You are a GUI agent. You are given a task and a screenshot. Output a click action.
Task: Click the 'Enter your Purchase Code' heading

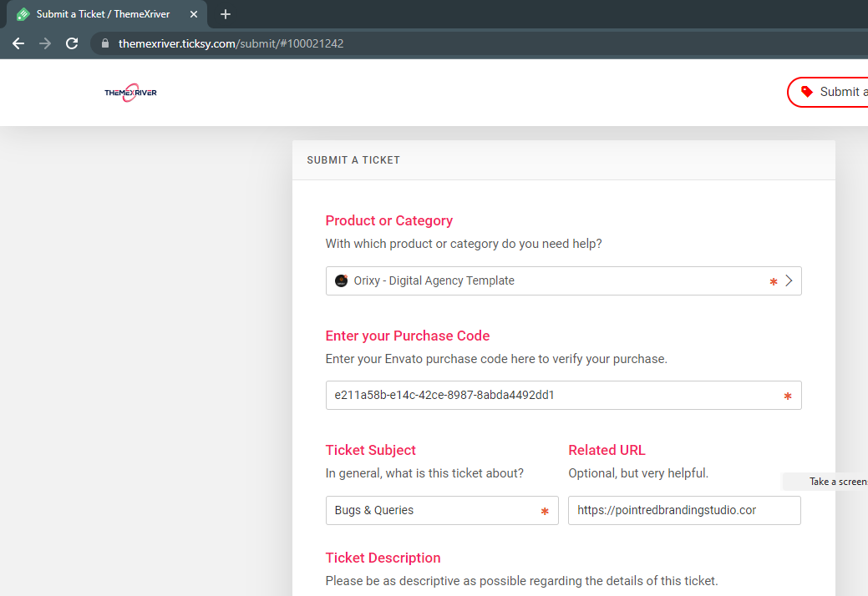click(408, 336)
